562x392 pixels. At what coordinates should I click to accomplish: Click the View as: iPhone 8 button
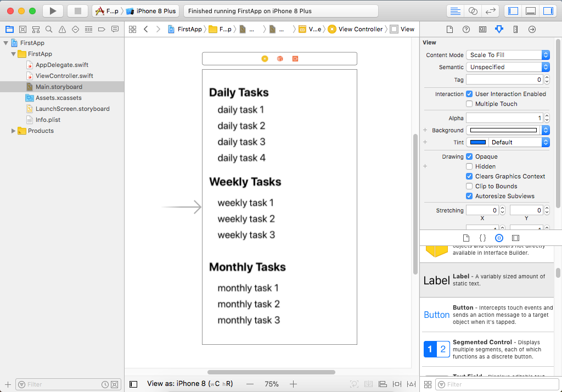190,384
